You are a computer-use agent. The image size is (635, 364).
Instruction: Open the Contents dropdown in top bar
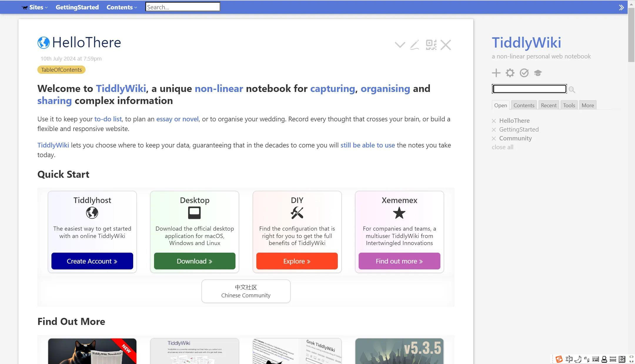[121, 7]
